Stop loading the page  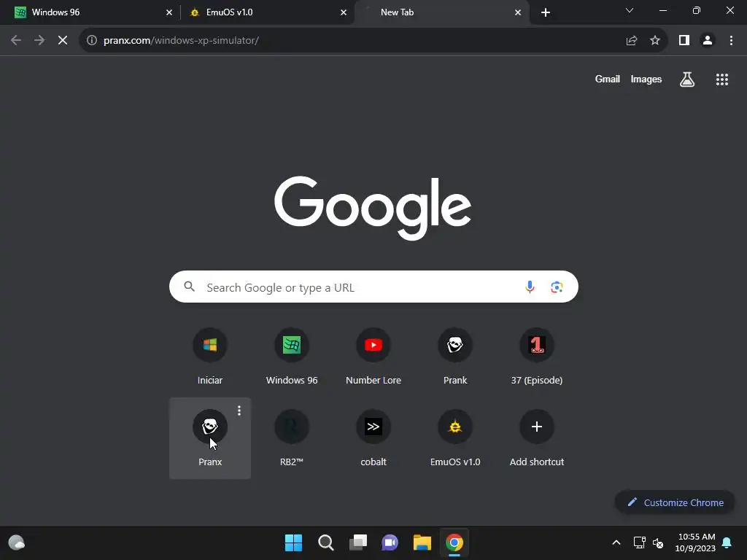coord(63,41)
